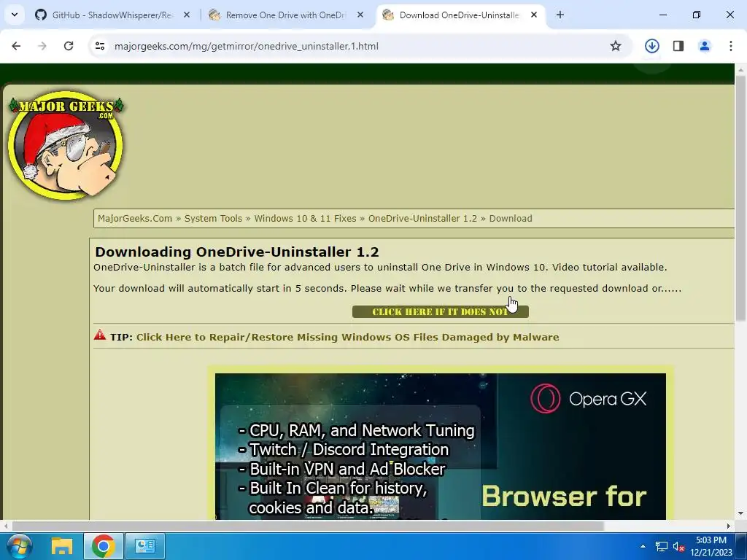Open a new browser tab

click(560, 15)
